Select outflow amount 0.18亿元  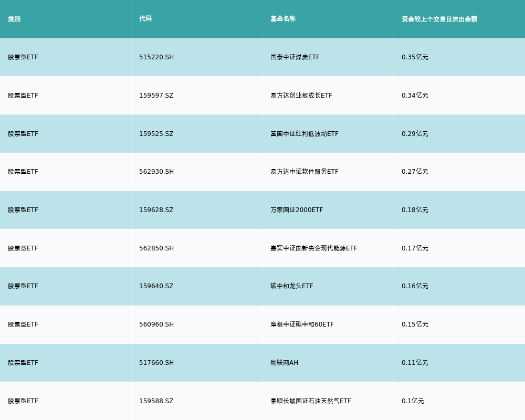pyautogui.click(x=415, y=210)
